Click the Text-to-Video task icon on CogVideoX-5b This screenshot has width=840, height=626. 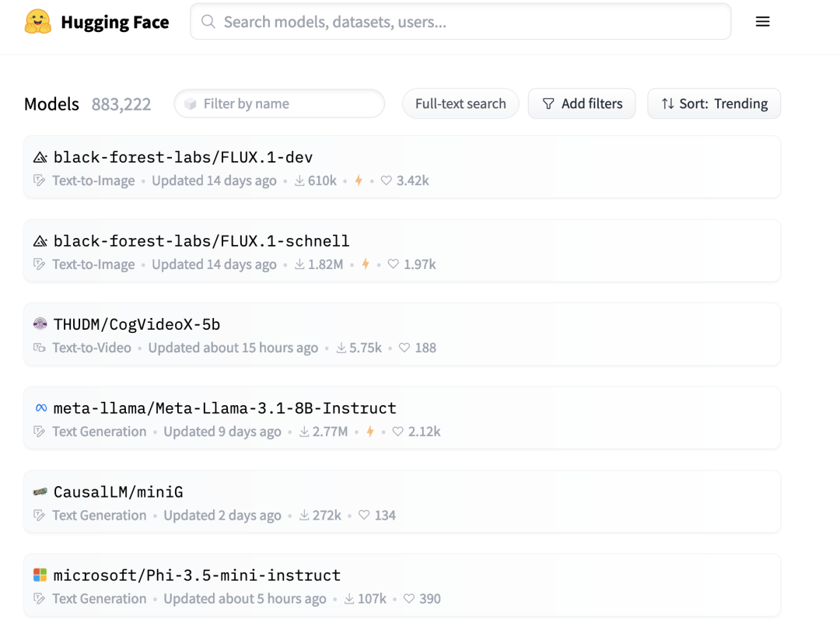tap(40, 348)
